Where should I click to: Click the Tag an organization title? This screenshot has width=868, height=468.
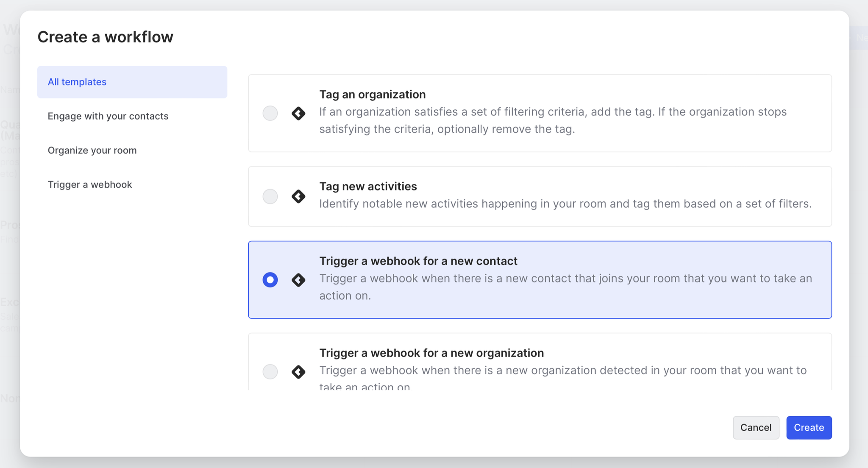tap(372, 94)
